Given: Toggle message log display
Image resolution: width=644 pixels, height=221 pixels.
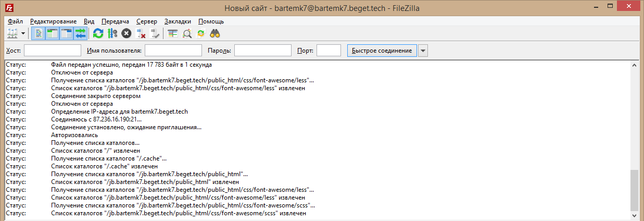Looking at the screenshot, I should click(x=39, y=33).
